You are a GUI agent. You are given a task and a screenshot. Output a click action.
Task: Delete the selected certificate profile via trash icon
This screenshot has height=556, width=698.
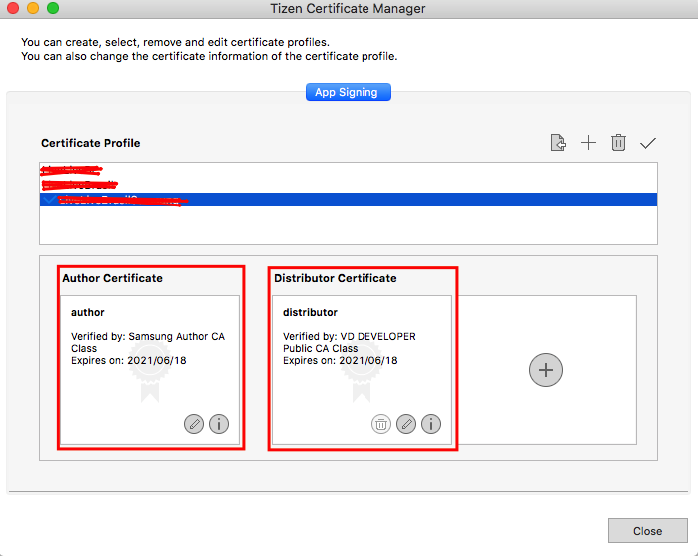[x=618, y=143]
